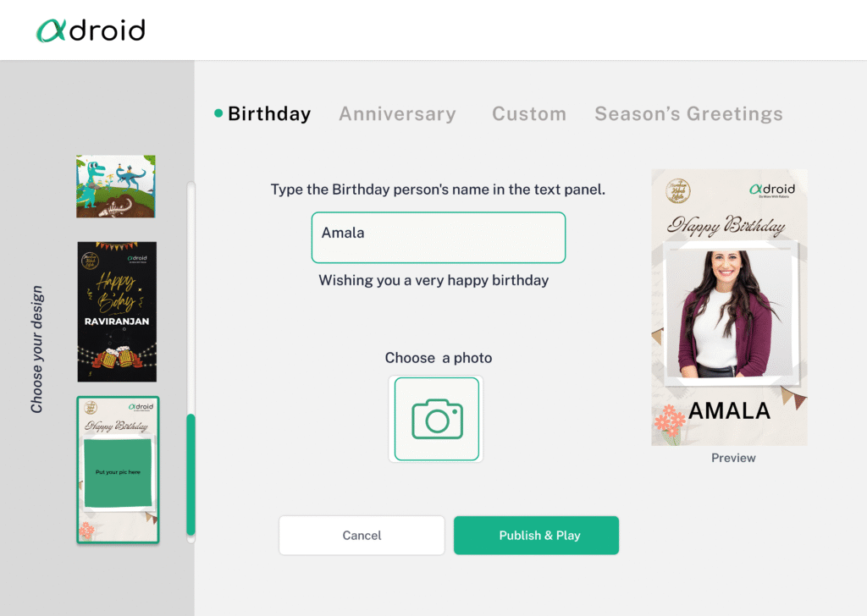Viewport: 867px width, 616px height.
Task: Go to the Season's Greetings tab
Action: point(688,113)
